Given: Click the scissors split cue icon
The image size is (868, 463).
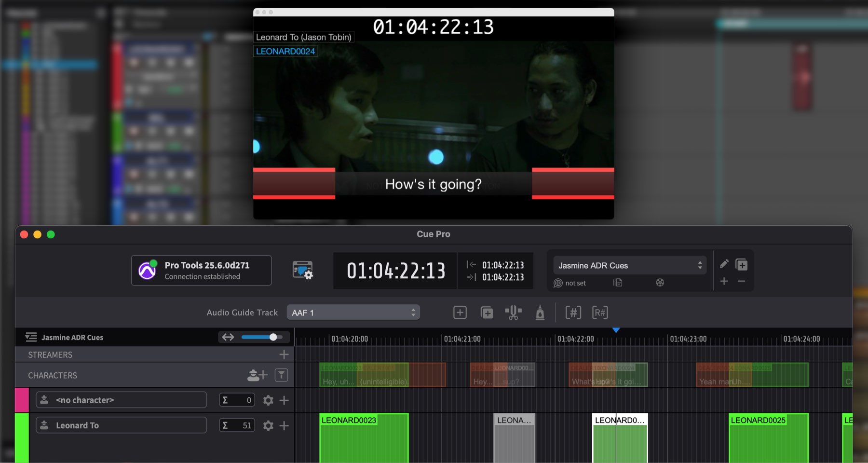Looking at the screenshot, I should (x=513, y=313).
